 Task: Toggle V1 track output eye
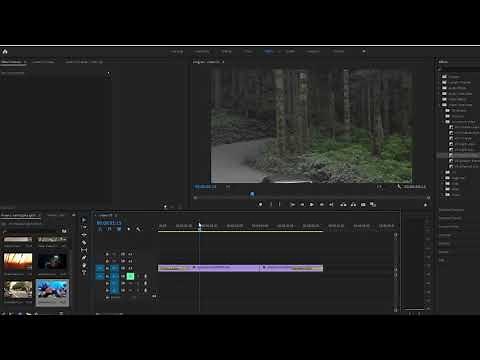coord(130,268)
